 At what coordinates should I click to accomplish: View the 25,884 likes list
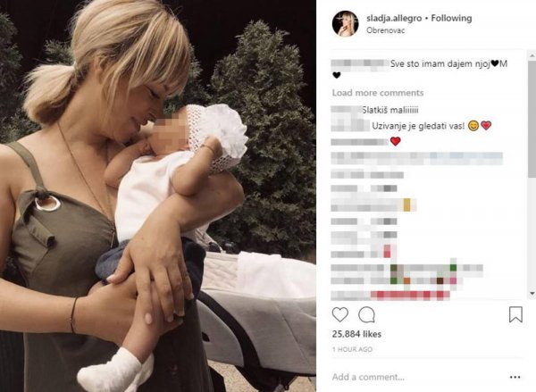click(x=356, y=334)
